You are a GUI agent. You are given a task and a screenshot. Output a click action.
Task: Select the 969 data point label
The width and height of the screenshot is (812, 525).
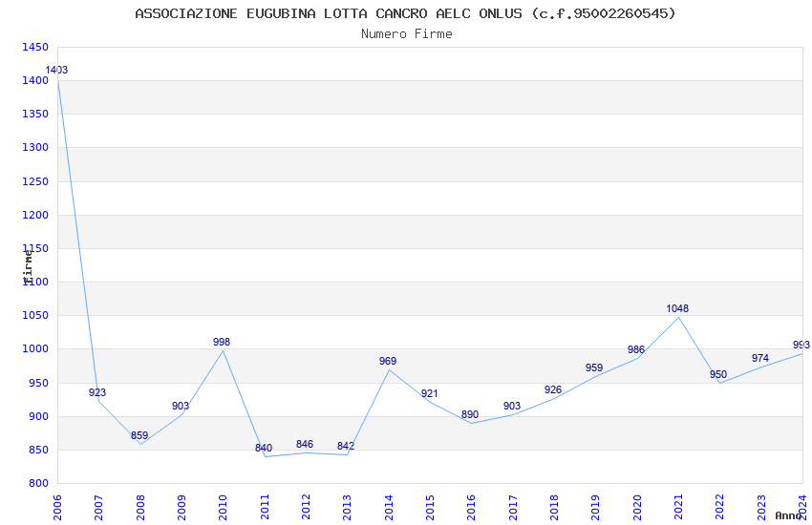pos(388,361)
